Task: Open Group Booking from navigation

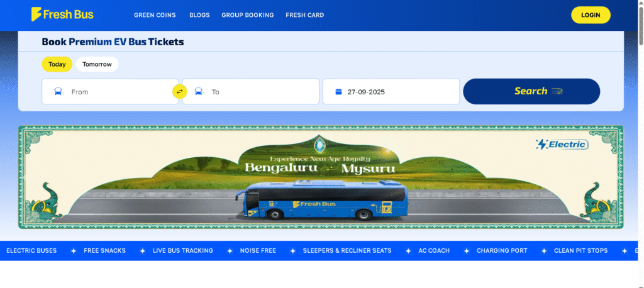Action: pos(247,15)
